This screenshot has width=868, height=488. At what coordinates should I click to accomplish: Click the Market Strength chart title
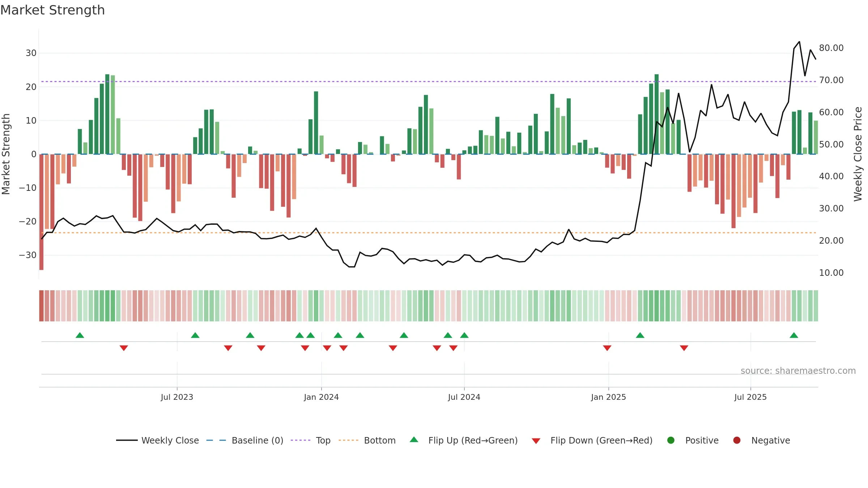[x=53, y=10]
